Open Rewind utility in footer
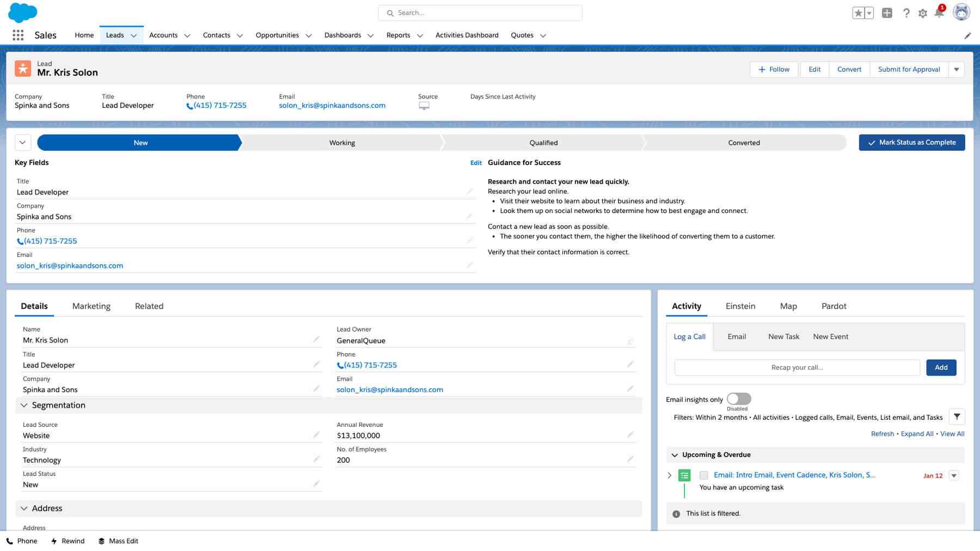The width and height of the screenshot is (980, 551). [x=68, y=541]
